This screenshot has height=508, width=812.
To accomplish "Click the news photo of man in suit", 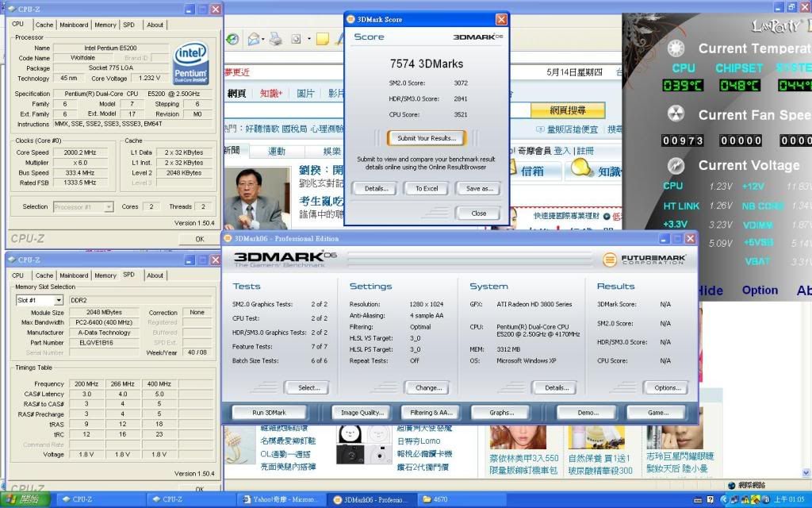I will click(257, 198).
